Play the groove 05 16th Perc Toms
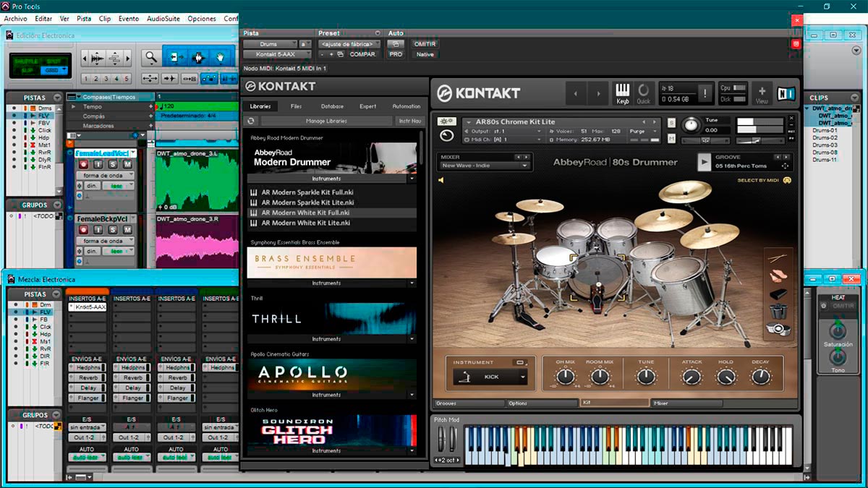868x488 pixels. [704, 162]
